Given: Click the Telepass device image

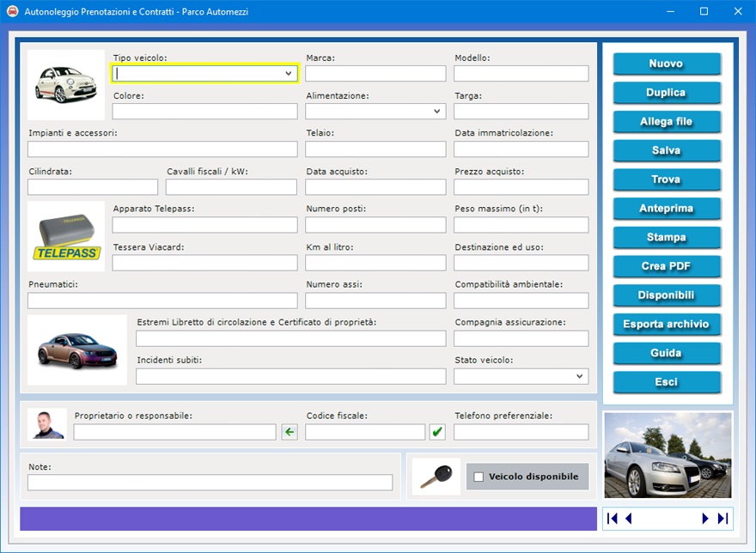Looking at the screenshot, I should 66,236.
